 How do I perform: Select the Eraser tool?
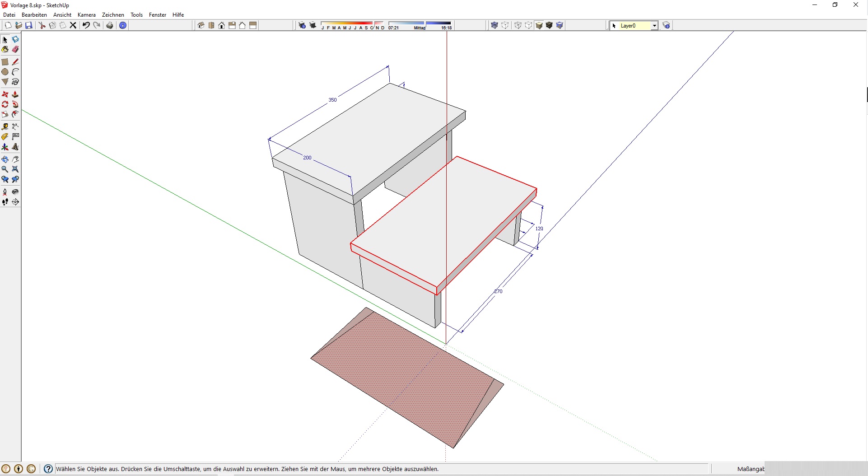[x=15, y=50]
